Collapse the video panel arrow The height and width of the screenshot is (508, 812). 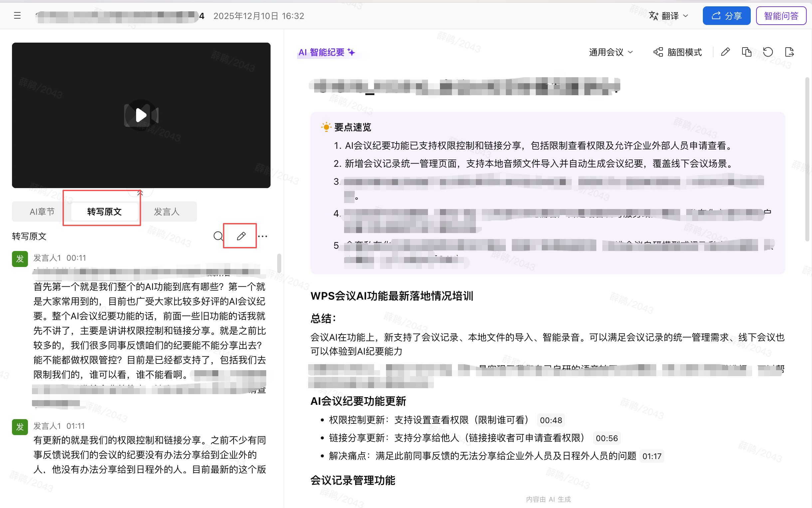140,192
